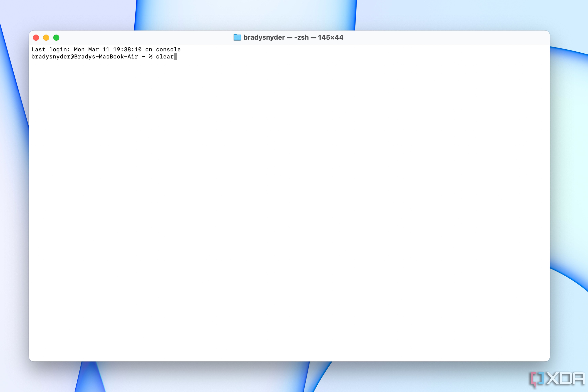Click the gray terminal cursor block
This screenshot has width=588, height=392.
coord(176,56)
